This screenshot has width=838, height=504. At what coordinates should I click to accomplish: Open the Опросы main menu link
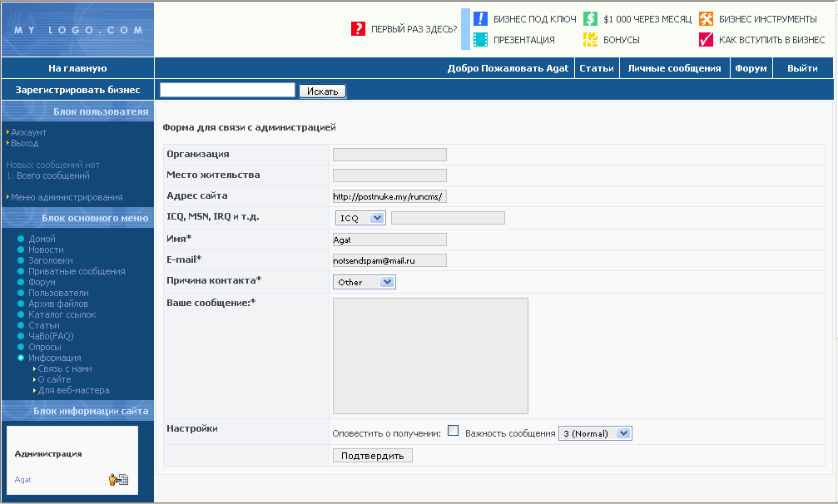coord(45,347)
